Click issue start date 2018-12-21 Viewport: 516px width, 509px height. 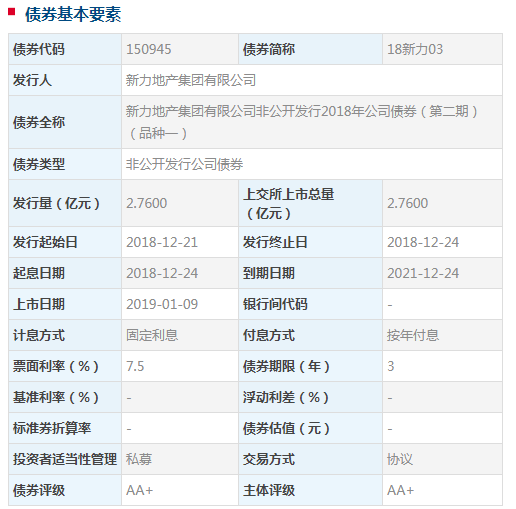(162, 242)
